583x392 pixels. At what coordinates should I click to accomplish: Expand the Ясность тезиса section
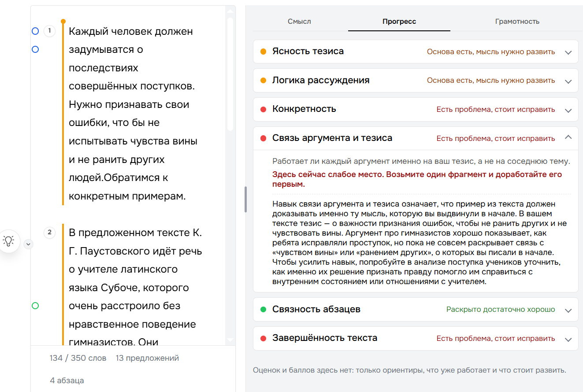(x=416, y=52)
